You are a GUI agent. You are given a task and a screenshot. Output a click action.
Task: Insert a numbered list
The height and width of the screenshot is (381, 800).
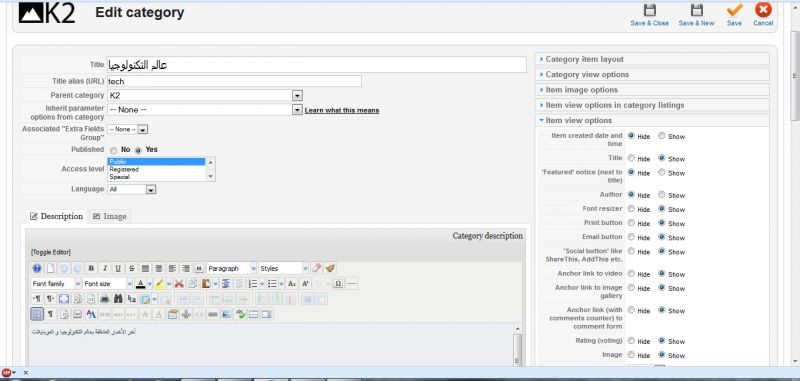click(x=253, y=284)
